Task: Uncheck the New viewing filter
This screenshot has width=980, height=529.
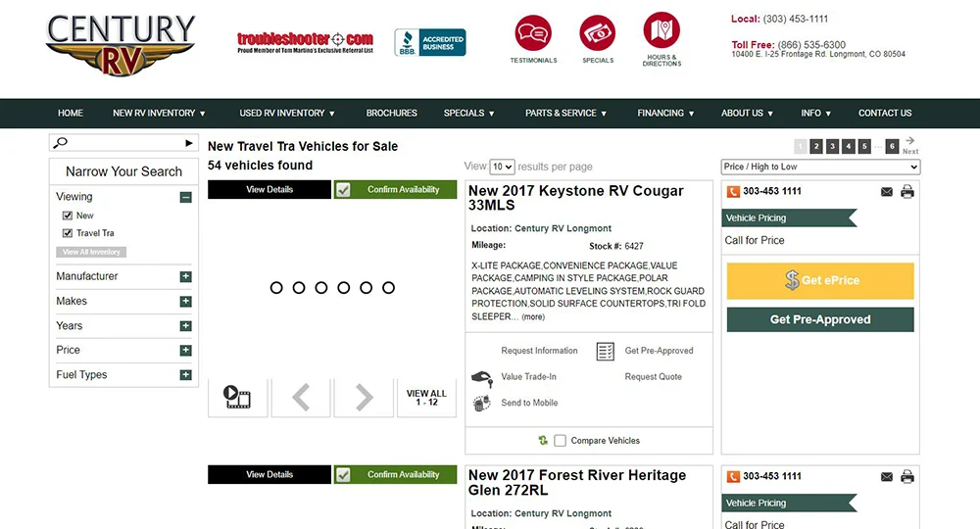Action: 68,216
